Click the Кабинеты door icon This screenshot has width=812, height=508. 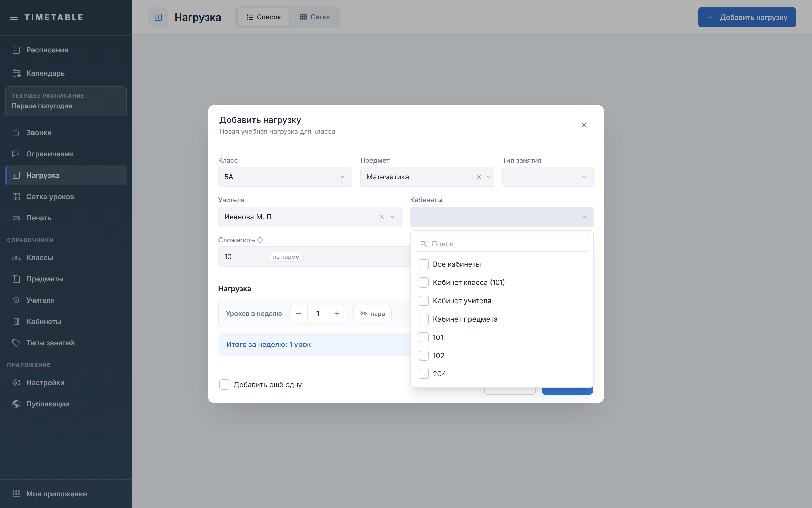[16, 322]
